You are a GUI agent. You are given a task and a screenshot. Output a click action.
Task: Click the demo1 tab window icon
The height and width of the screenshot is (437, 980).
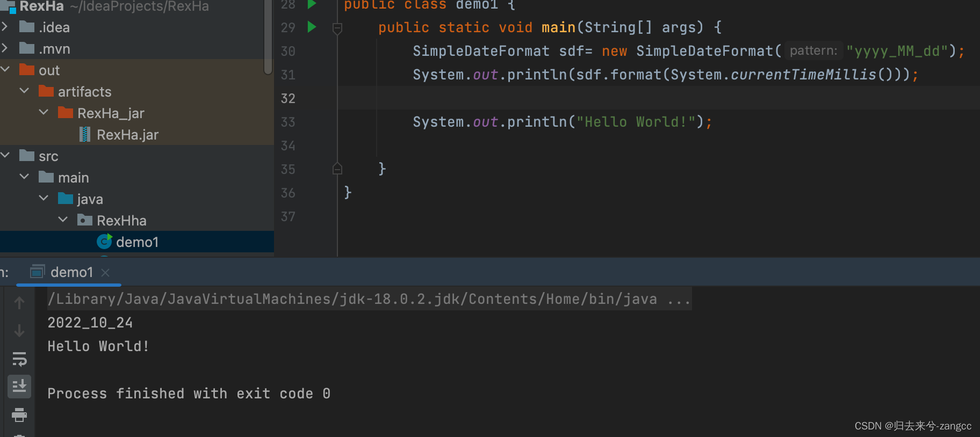pyautogui.click(x=37, y=272)
